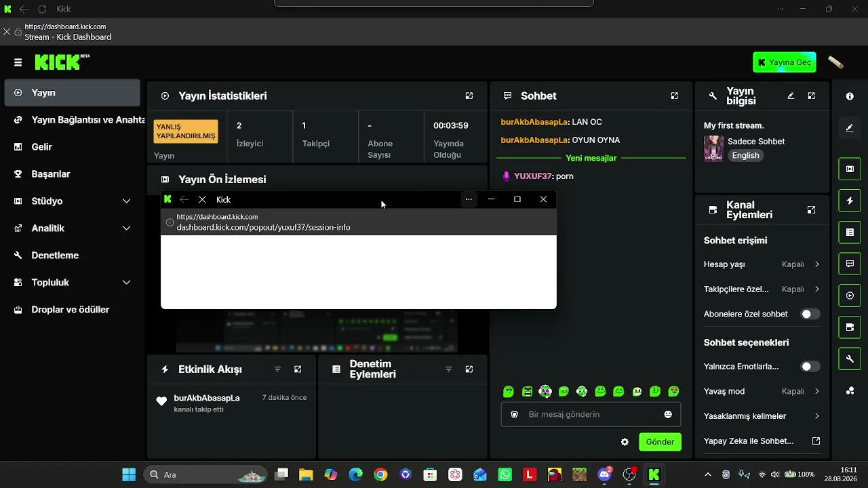Click the Yayına Geç button

785,62
